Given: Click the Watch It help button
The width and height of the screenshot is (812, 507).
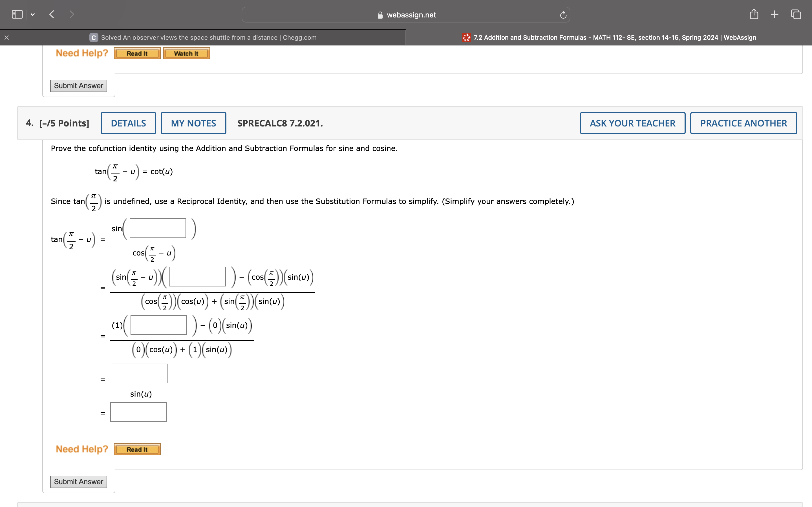Looking at the screenshot, I should click(186, 53).
